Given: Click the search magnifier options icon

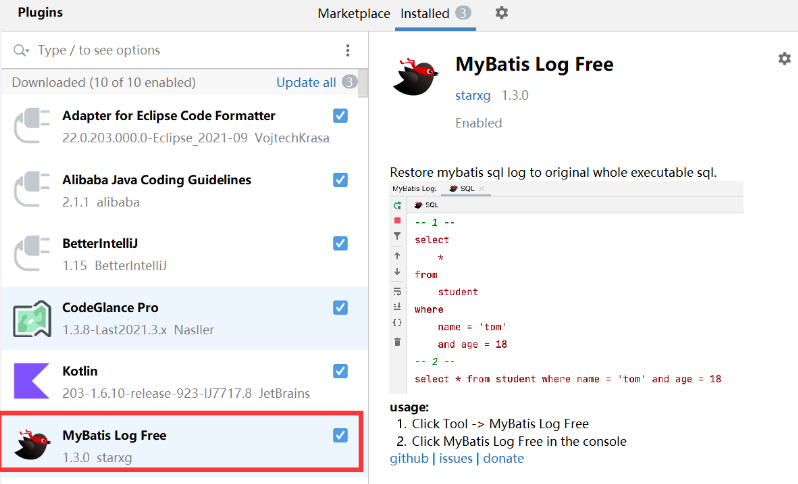Looking at the screenshot, I should point(21,50).
